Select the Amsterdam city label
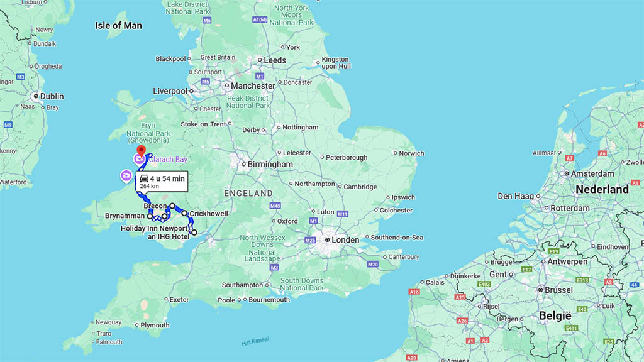Screen dimensions: 644x362 592,173
